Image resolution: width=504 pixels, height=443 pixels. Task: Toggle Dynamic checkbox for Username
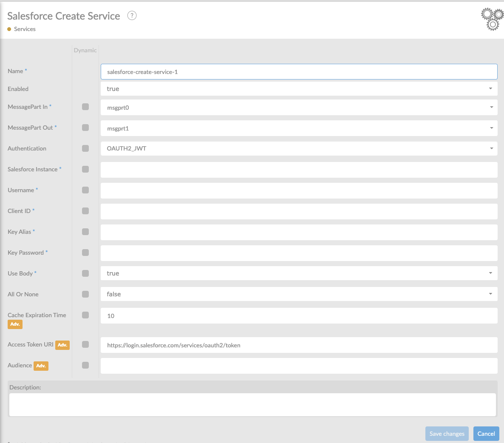click(85, 190)
